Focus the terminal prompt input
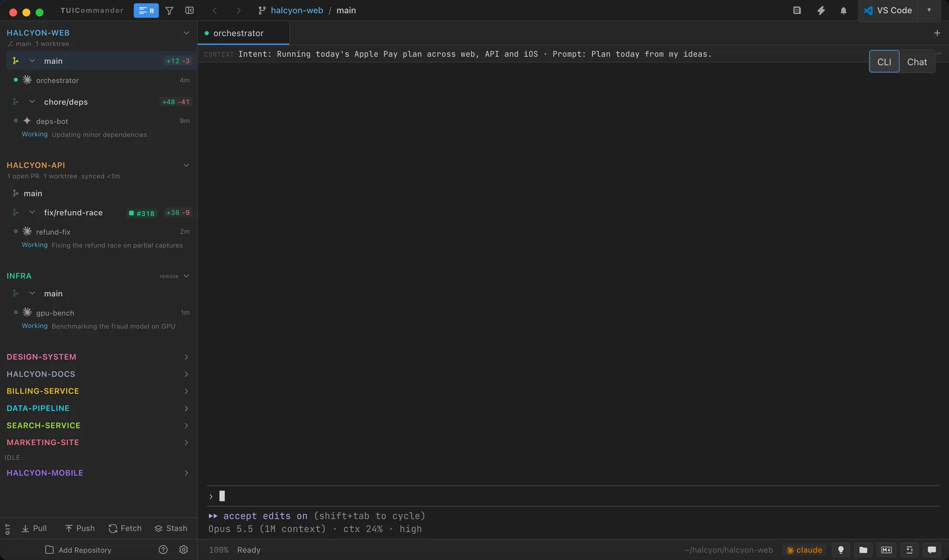949x560 pixels. 573,496
